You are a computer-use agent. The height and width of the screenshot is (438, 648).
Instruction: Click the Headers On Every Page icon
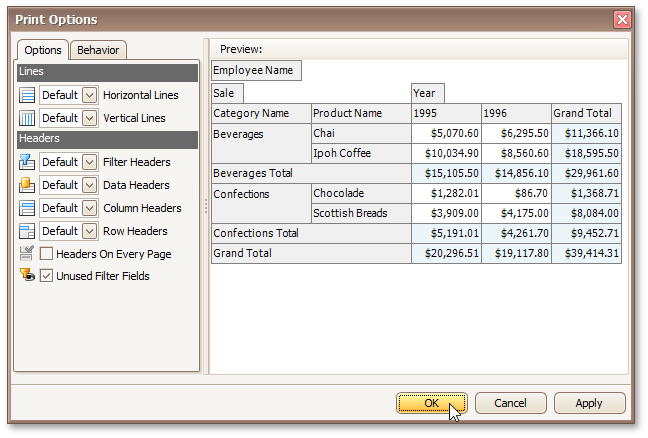(27, 254)
